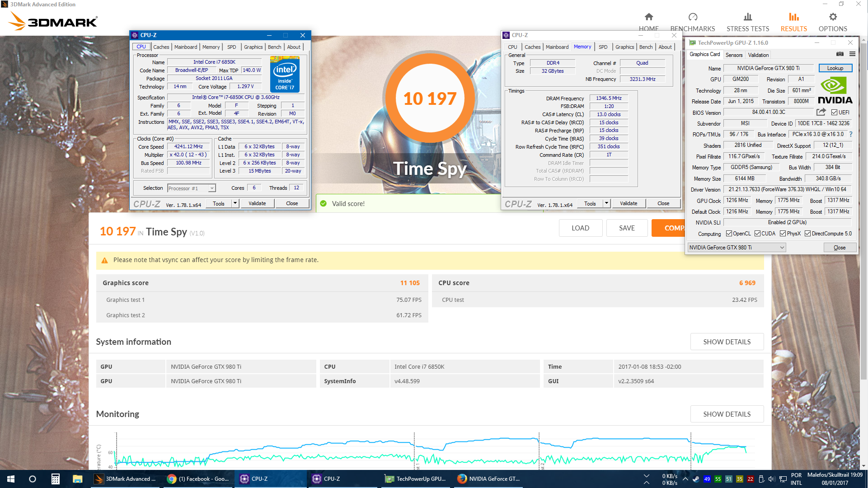
Task: Go to Stress Tests section
Action: click(748, 22)
